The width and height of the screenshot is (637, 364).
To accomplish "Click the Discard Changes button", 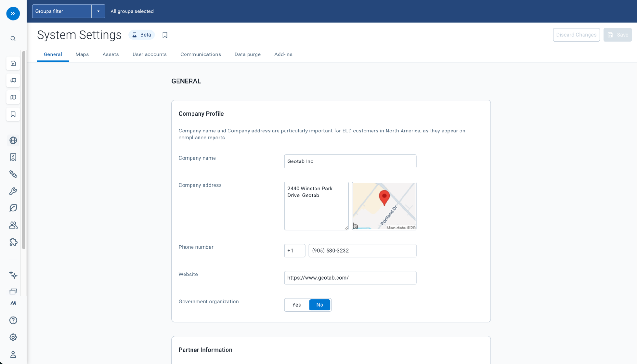I will pos(576,35).
